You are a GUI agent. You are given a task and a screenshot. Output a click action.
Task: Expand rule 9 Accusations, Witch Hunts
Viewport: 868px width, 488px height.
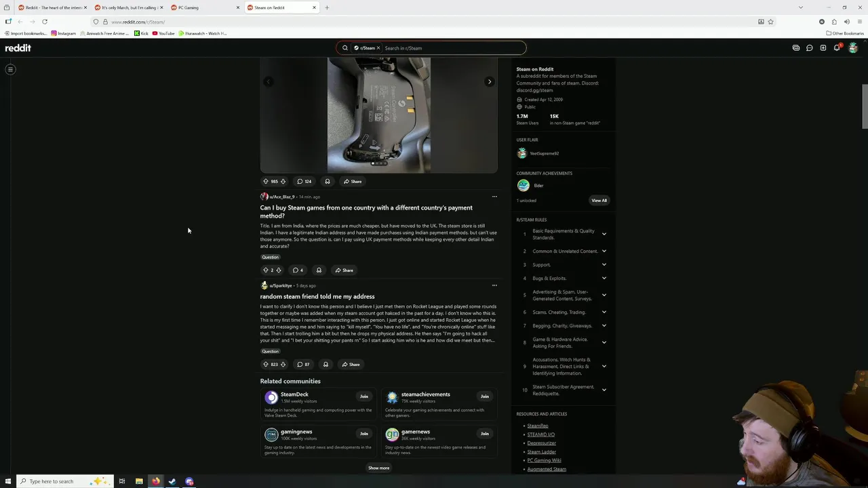tap(604, 366)
